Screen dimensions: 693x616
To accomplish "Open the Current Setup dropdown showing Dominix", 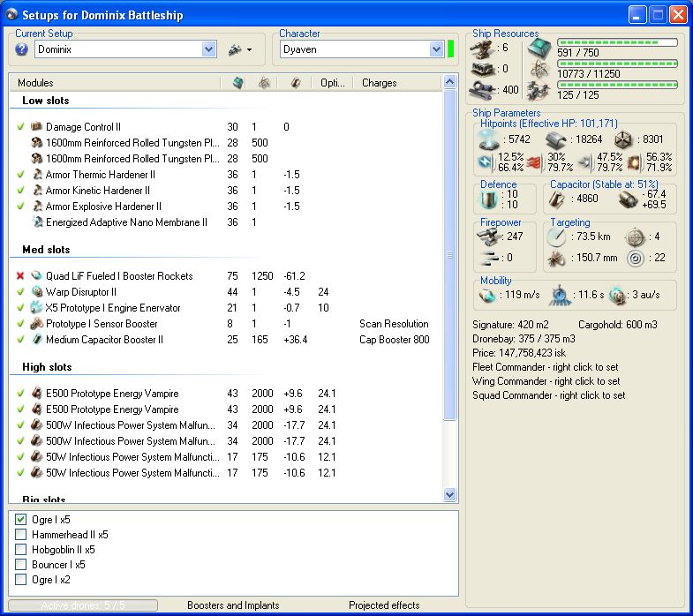I will tap(208, 50).
